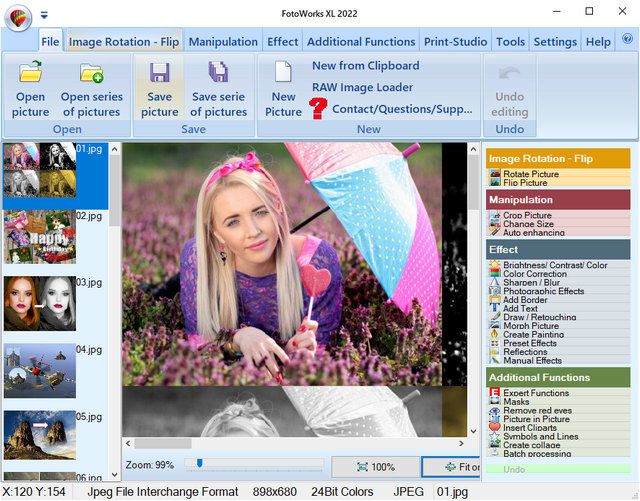This screenshot has width=640, height=501.
Task: Choose New from Clipboard
Action: pos(365,66)
